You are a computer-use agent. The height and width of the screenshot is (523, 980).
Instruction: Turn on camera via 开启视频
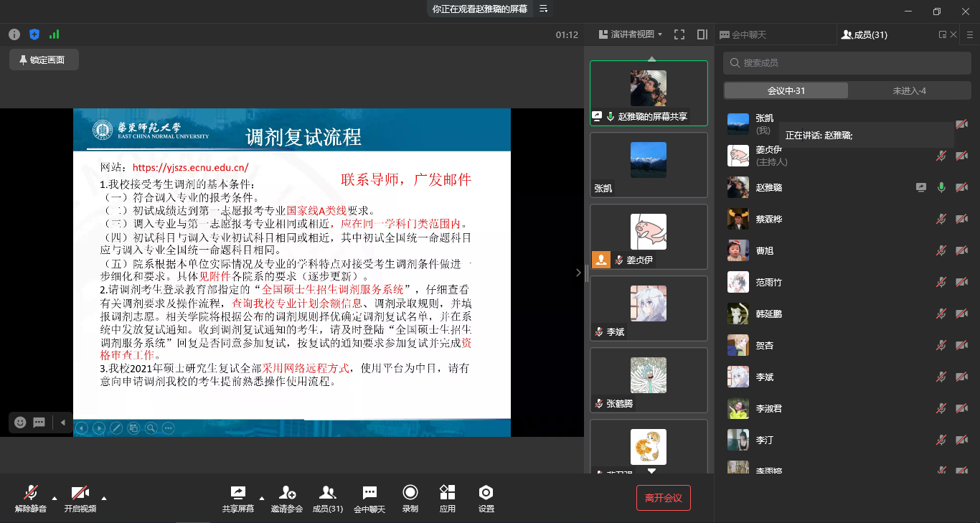pos(80,499)
